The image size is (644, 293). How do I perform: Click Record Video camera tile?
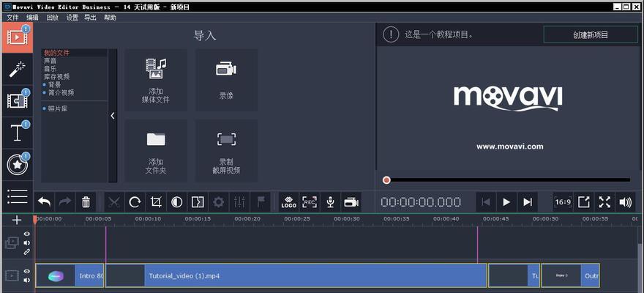pyautogui.click(x=226, y=80)
